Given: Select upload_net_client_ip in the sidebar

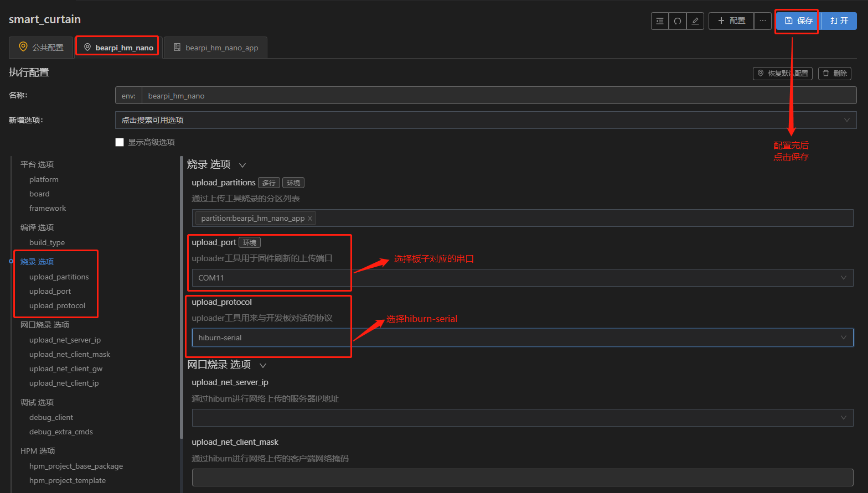Looking at the screenshot, I should (x=64, y=383).
